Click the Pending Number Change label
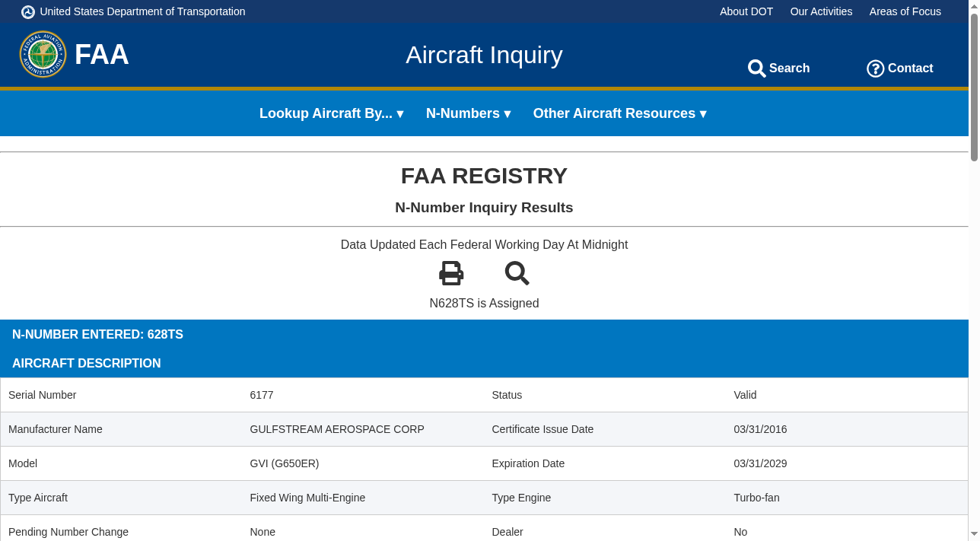This screenshot has height=541, width=980. coord(68,532)
